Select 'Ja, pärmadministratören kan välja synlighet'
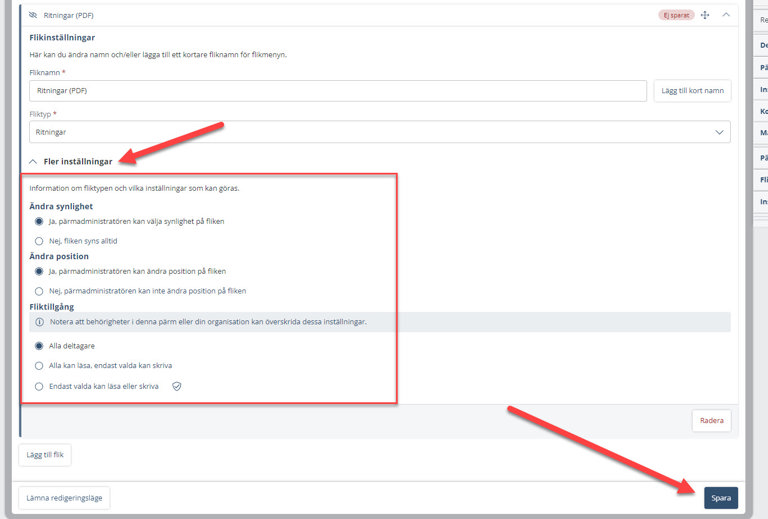This screenshot has width=768, height=519. pos(39,221)
